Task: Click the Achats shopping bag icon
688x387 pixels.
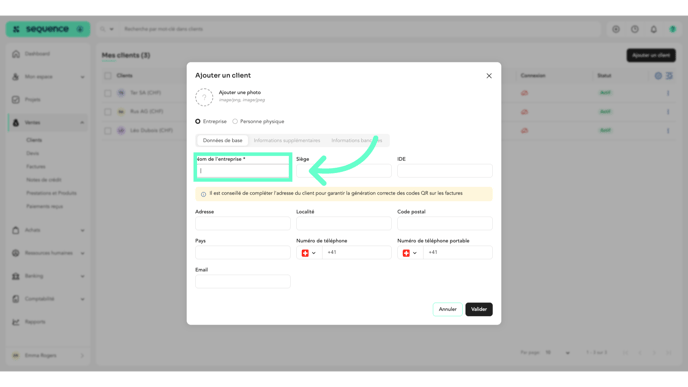Action: 16,230
